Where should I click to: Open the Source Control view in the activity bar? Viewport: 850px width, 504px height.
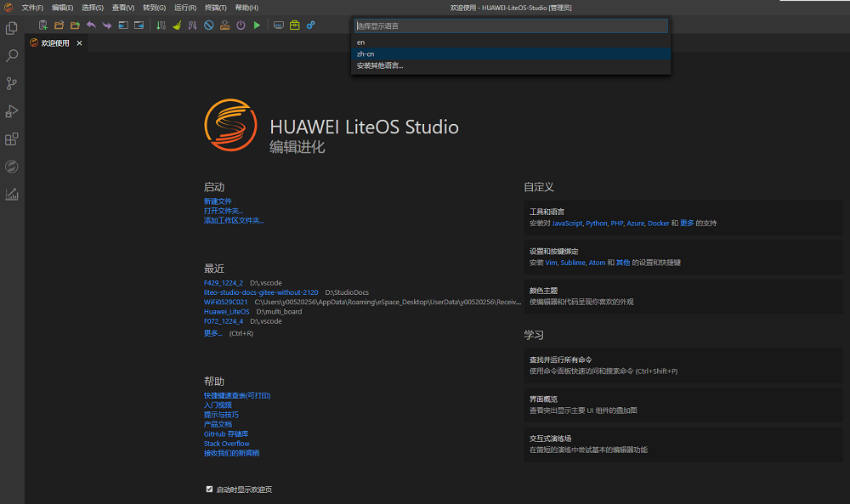tap(11, 83)
